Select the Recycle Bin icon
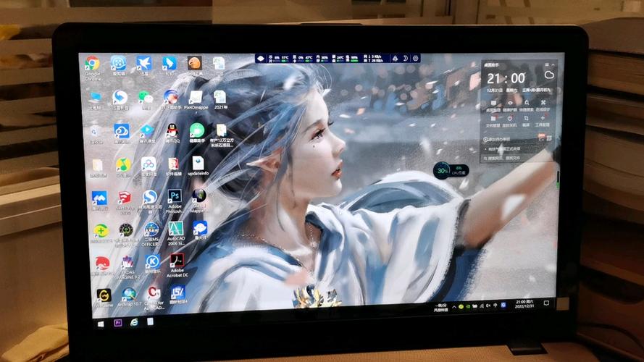Viewport: 644px width, 362px height. pos(96,132)
